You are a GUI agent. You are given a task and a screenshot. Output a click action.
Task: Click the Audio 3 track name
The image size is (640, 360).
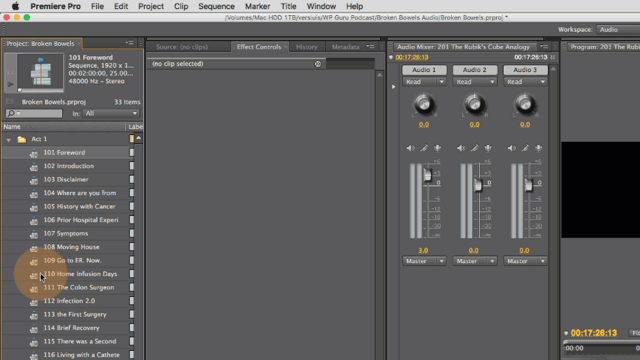click(525, 70)
